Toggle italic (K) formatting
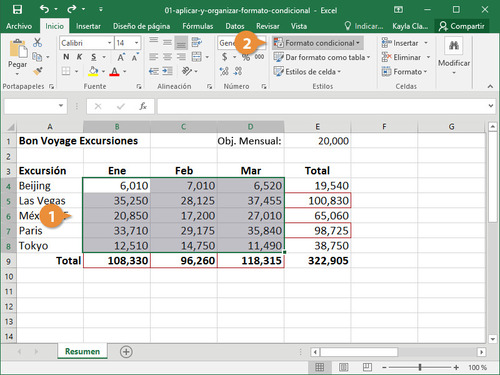The image size is (500, 375). click(x=79, y=57)
